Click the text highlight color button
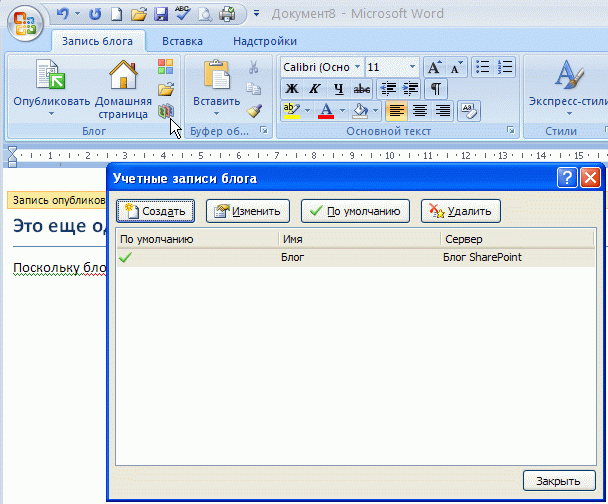 [291, 110]
